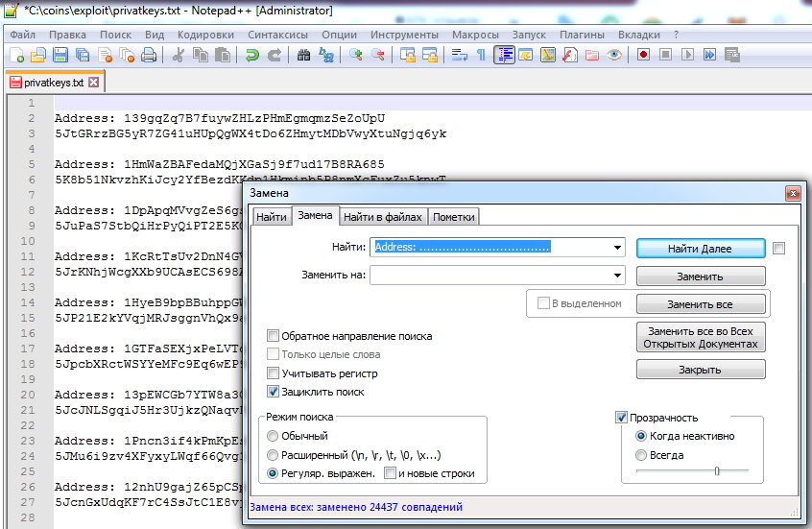
Task: Open the 'Кодировки' menu
Action: (205, 35)
